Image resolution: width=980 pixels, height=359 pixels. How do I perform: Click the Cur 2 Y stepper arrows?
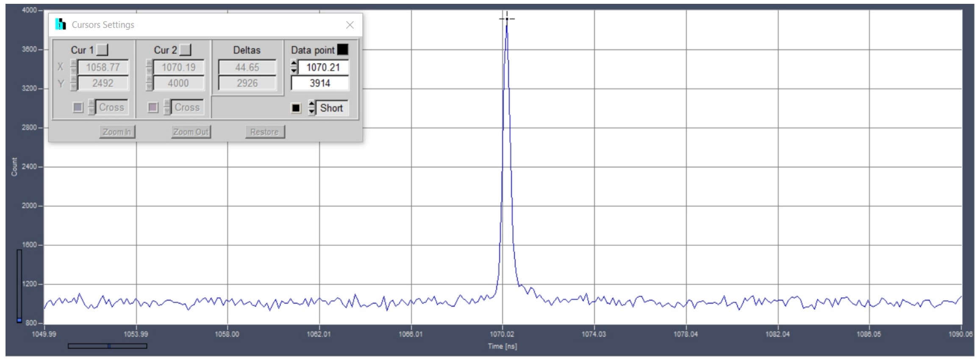pos(149,83)
